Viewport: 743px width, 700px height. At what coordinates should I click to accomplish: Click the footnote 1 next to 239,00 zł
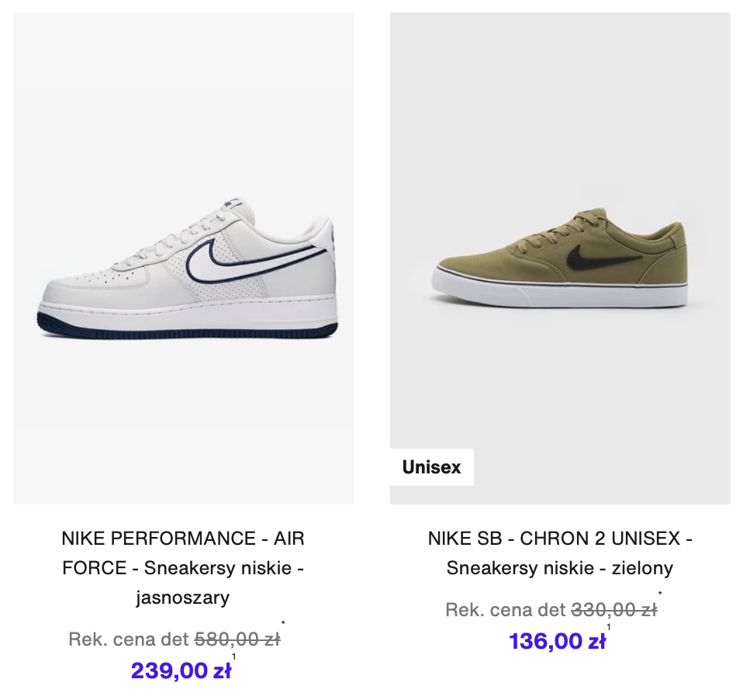point(233,657)
